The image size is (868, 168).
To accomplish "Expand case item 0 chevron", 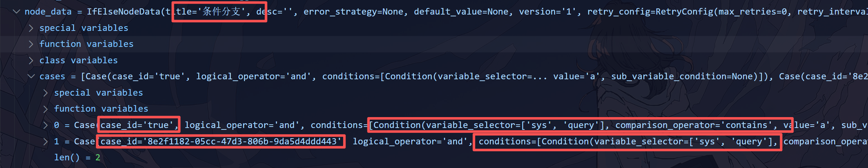I will pyautogui.click(x=46, y=125).
